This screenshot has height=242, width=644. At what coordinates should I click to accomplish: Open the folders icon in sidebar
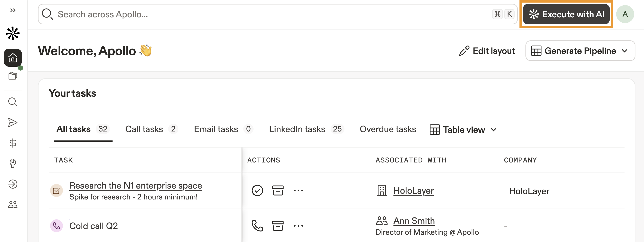(x=13, y=76)
